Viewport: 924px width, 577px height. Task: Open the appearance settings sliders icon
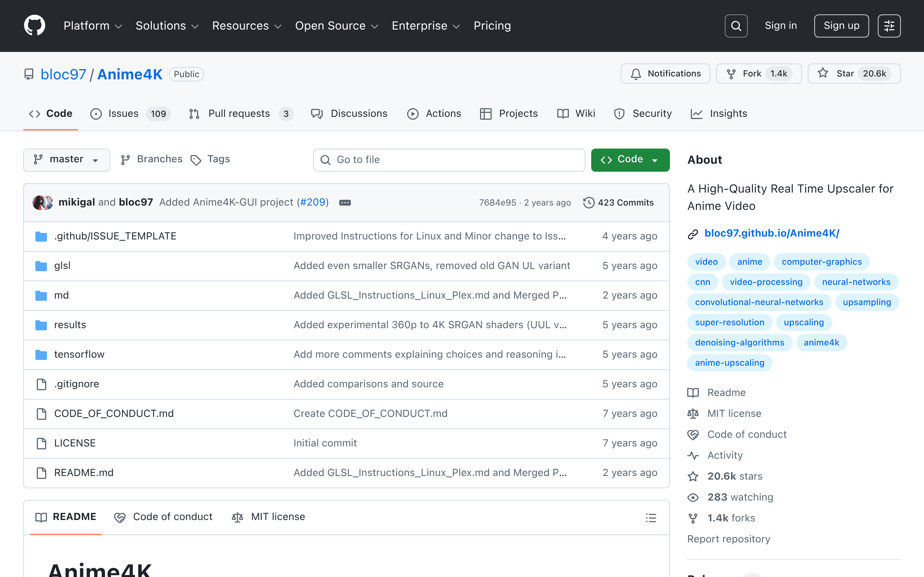tap(889, 26)
